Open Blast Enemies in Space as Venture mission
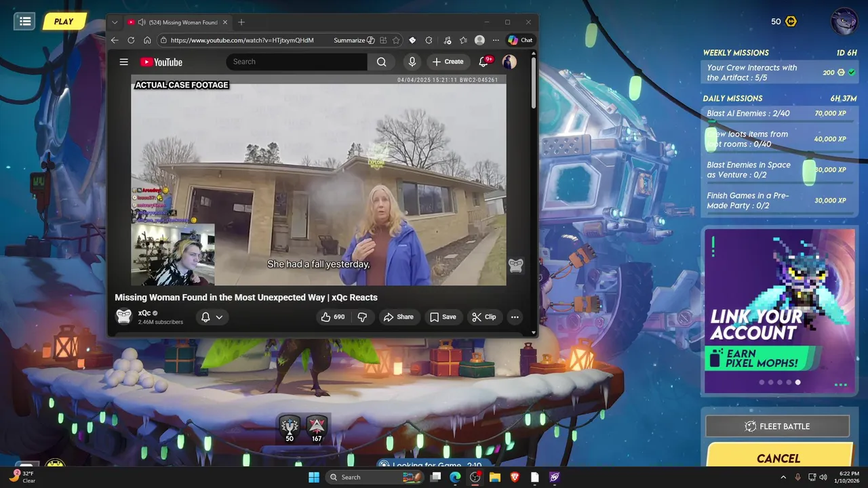The height and width of the screenshot is (488, 868). [x=778, y=169]
